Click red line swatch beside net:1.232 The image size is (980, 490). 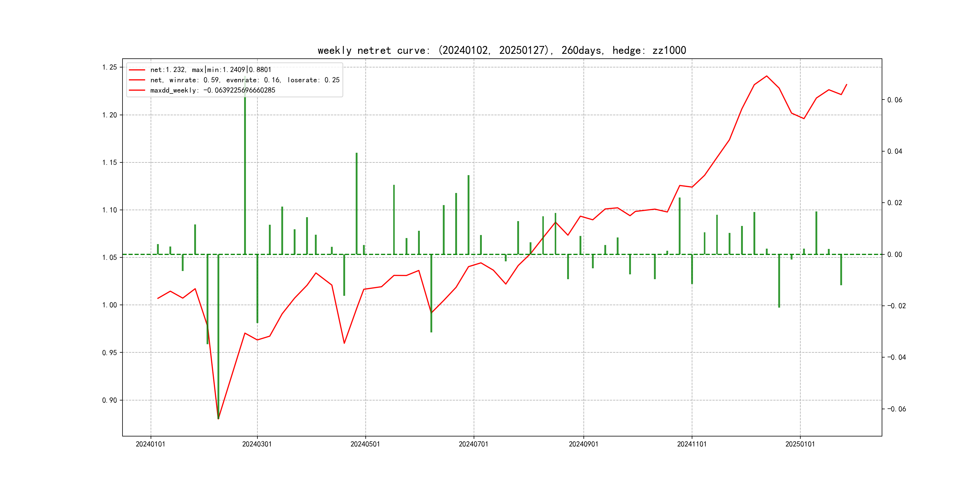137,70
